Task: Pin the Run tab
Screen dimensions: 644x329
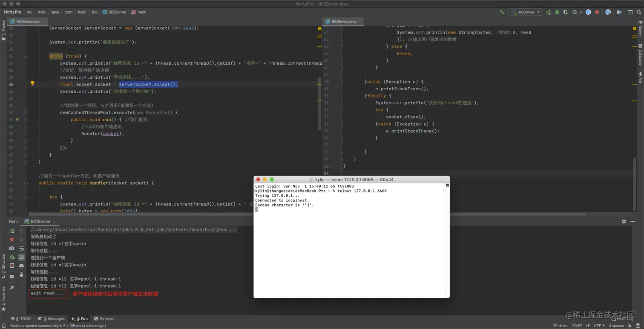Action: [12, 288]
